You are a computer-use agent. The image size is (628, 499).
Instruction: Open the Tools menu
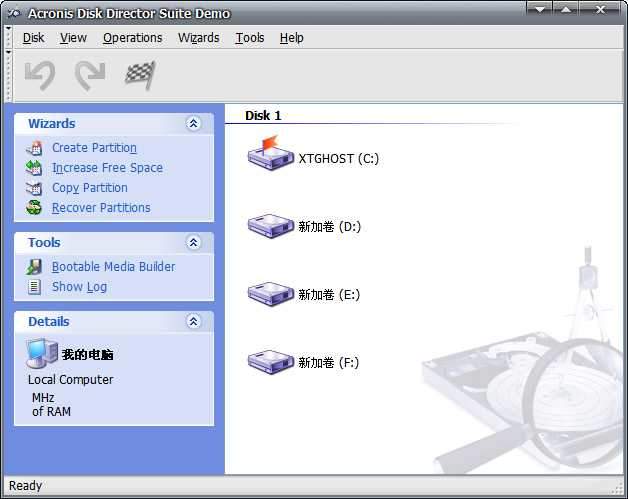pos(250,38)
